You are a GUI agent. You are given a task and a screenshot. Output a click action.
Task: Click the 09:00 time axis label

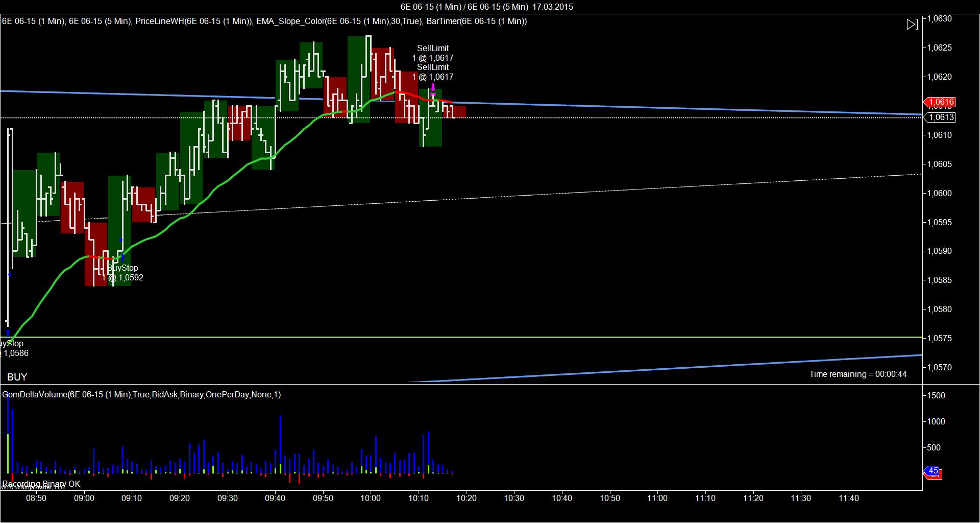[x=84, y=498]
